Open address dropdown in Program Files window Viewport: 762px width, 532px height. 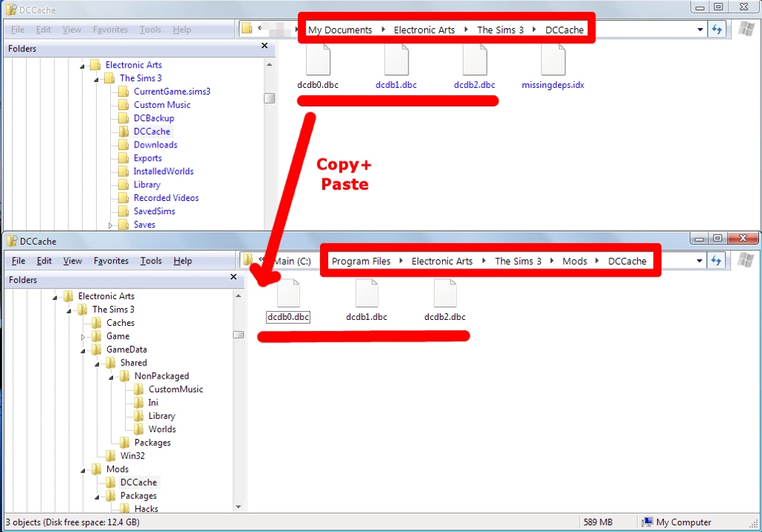(x=699, y=260)
